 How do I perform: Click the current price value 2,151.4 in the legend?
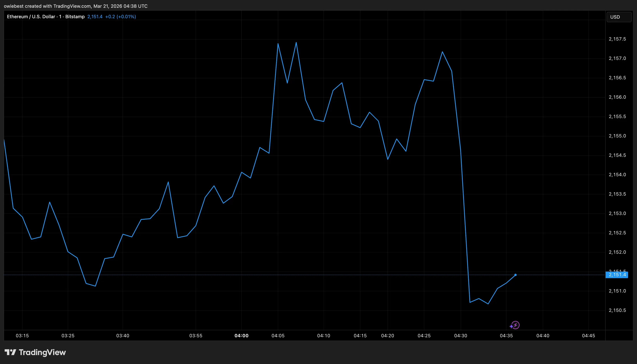pyautogui.click(x=95, y=16)
